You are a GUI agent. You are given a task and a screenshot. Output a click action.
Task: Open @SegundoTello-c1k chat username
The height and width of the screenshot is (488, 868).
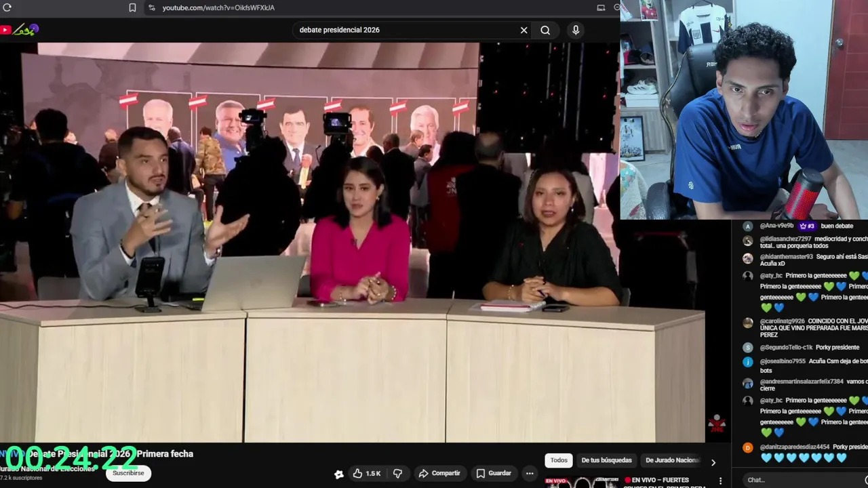(x=786, y=347)
